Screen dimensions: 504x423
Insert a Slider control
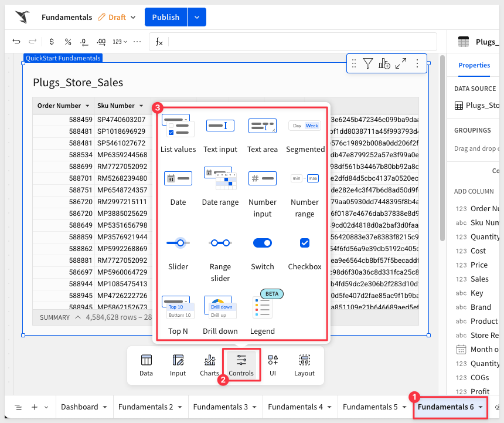[x=178, y=251]
